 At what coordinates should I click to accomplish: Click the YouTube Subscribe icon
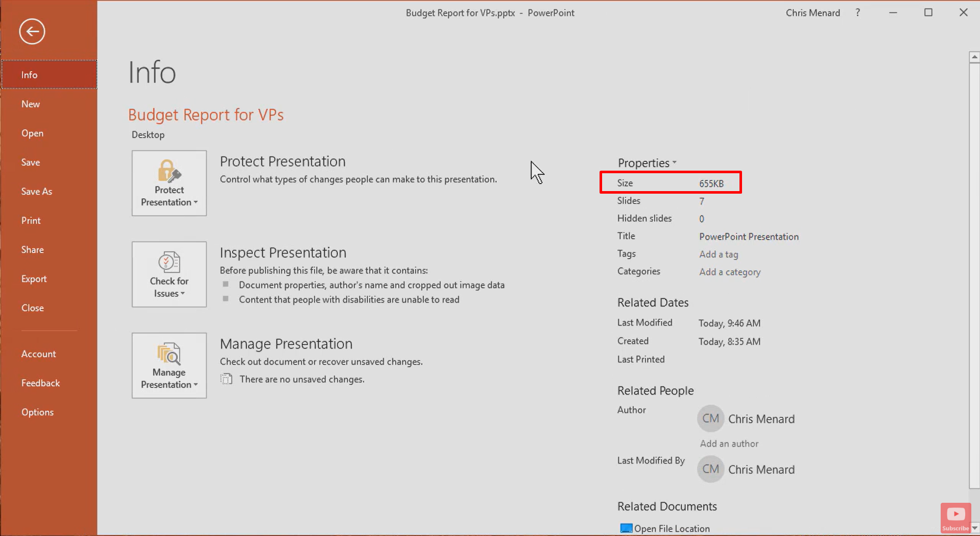(x=955, y=515)
